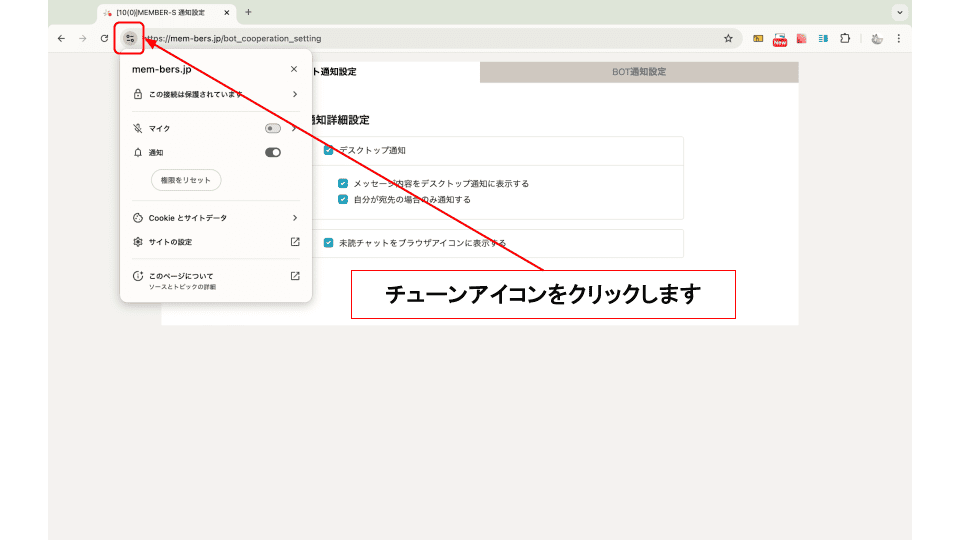Click 権限をリセット button
This screenshot has height=540, width=960.
[x=185, y=180]
